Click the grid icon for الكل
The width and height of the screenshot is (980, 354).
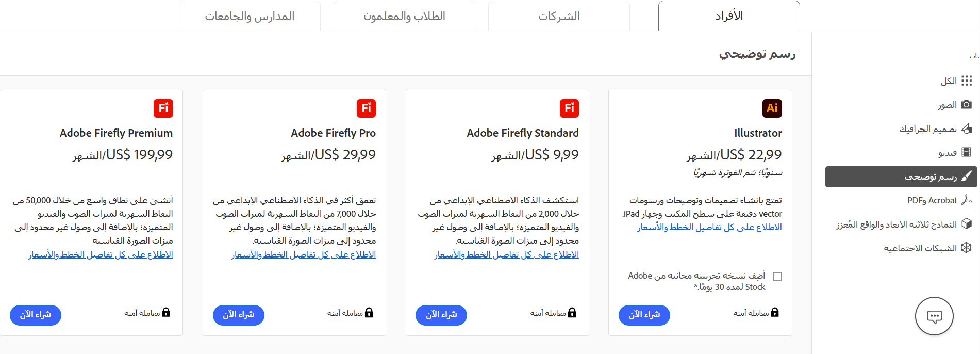point(966,81)
